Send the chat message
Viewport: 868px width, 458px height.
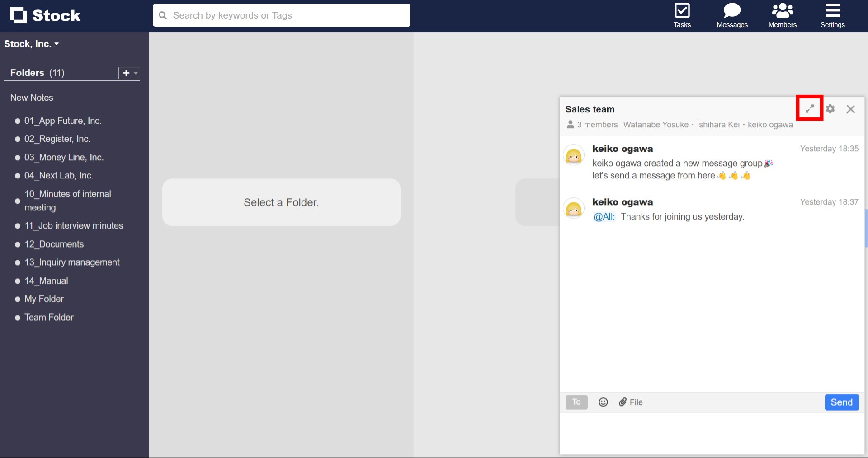(841, 402)
